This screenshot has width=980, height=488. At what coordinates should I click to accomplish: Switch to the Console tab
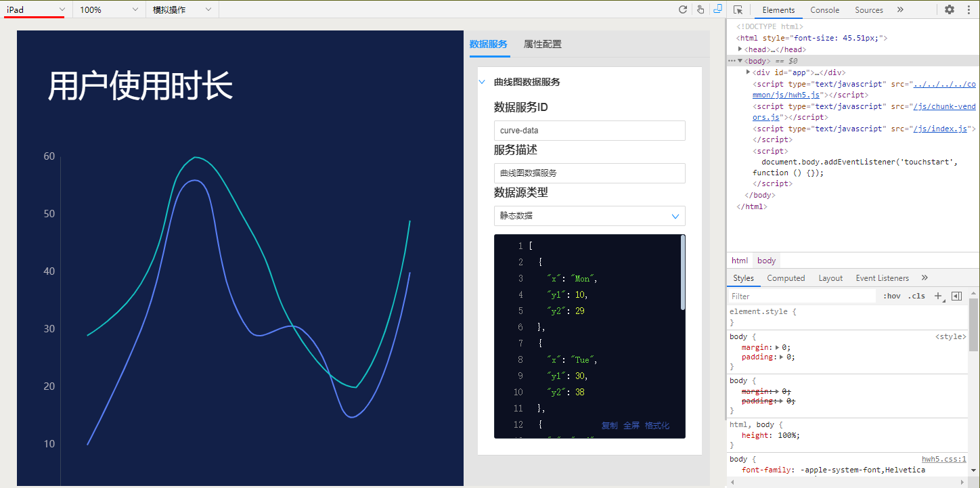(x=824, y=9)
